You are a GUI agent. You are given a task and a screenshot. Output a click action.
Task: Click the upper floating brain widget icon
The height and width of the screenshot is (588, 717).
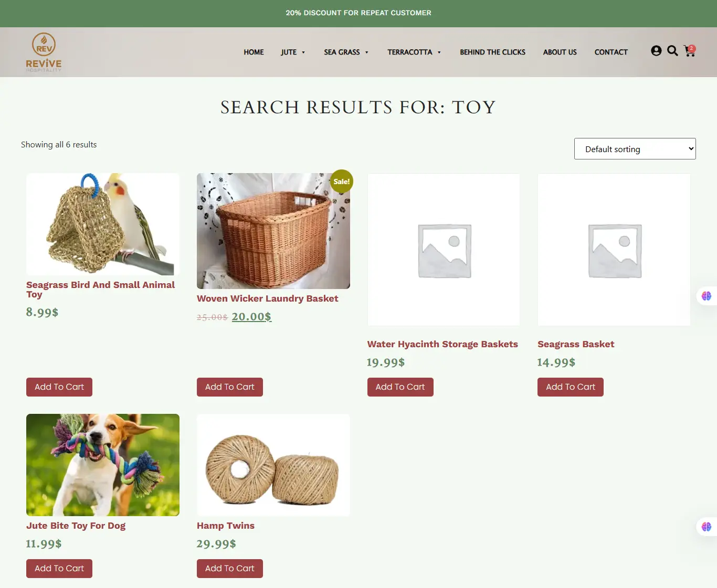point(707,296)
